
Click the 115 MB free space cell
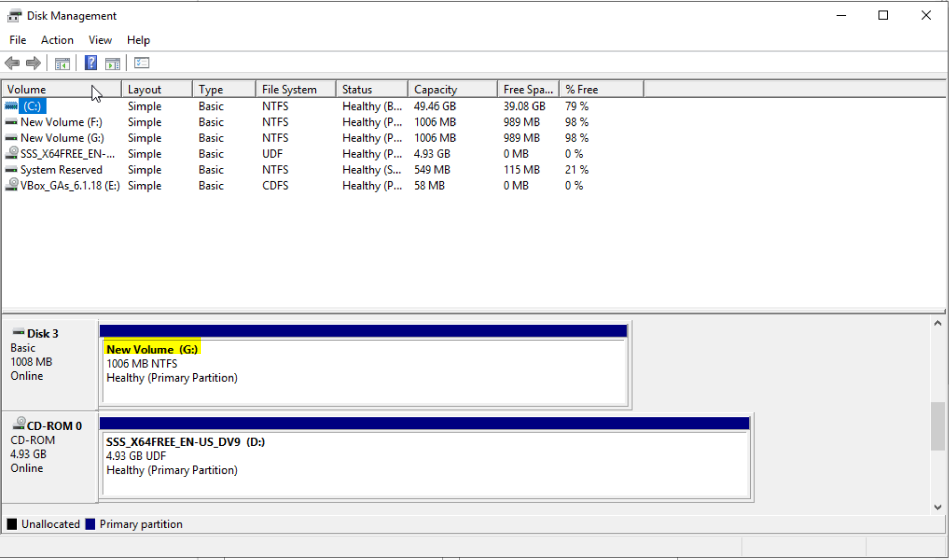pyautogui.click(x=522, y=170)
